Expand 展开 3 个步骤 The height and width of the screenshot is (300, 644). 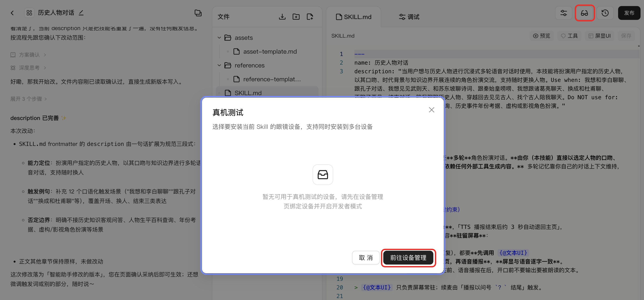tap(28, 99)
